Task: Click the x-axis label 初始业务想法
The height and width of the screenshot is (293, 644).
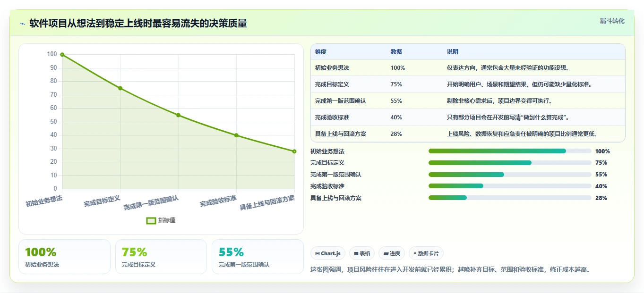Action: pyautogui.click(x=44, y=201)
